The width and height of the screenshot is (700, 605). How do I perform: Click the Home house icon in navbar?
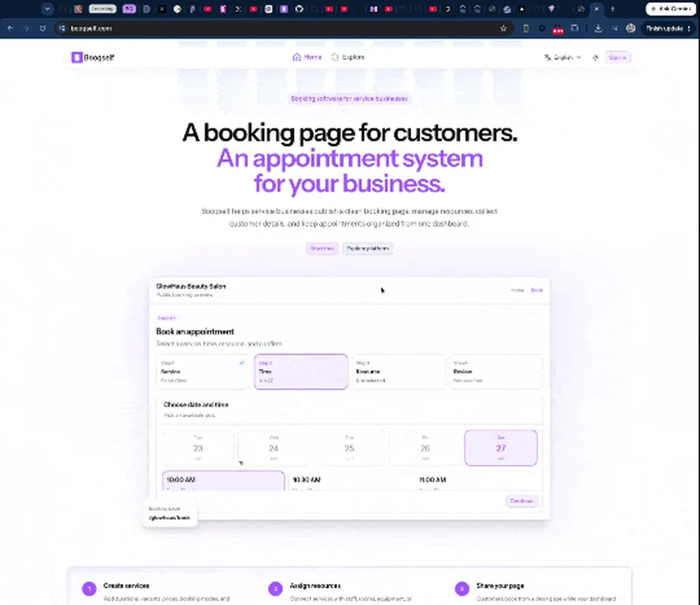tap(297, 57)
